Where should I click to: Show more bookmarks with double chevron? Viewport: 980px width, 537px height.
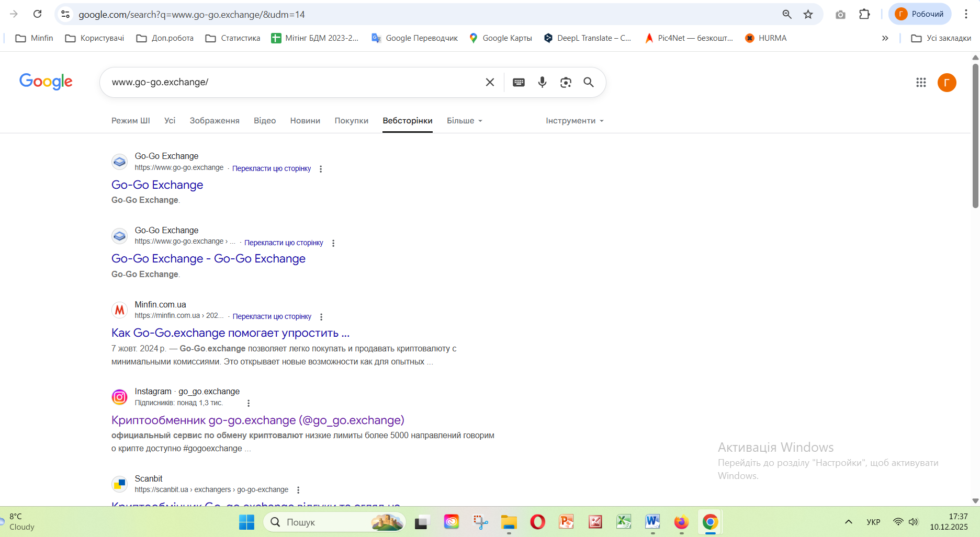885,38
